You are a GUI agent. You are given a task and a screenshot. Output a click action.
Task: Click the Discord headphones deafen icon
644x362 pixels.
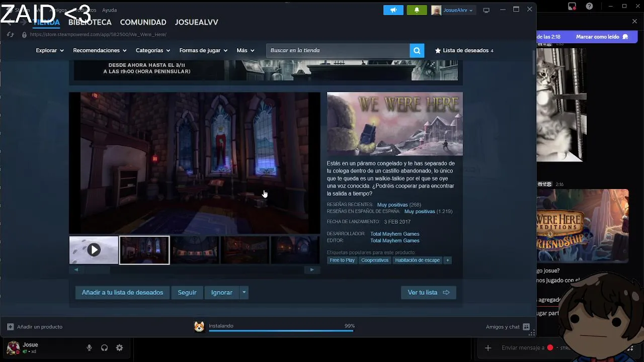point(104,348)
